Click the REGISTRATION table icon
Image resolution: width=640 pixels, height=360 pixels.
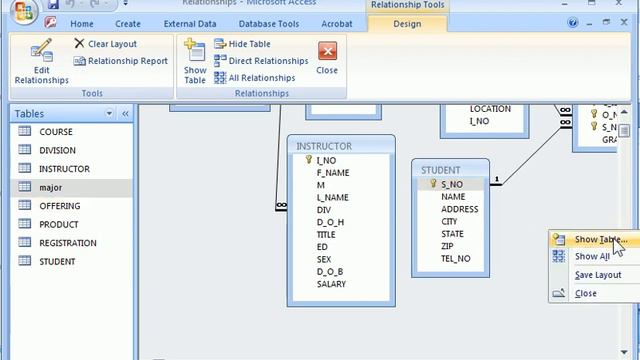click(x=24, y=242)
